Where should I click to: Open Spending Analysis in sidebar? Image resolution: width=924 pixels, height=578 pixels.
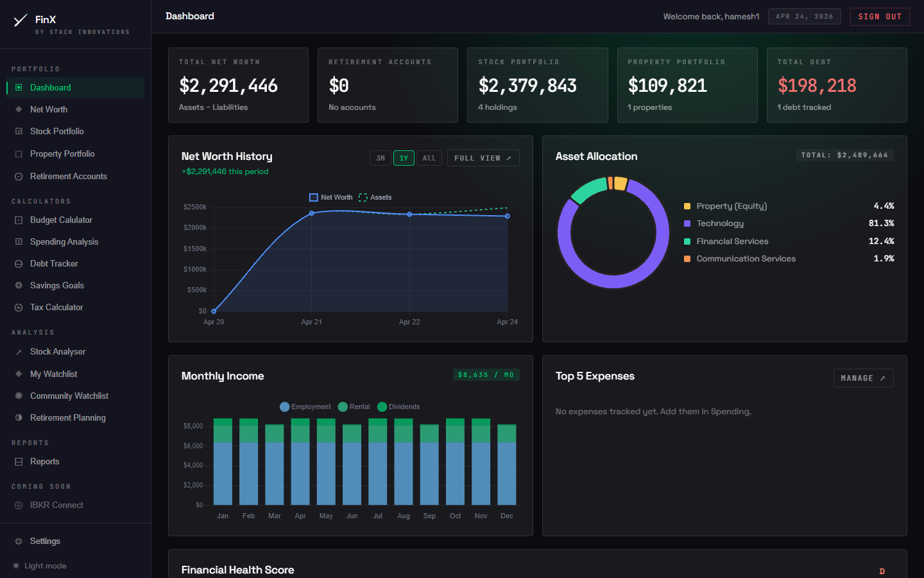pyautogui.click(x=75, y=241)
